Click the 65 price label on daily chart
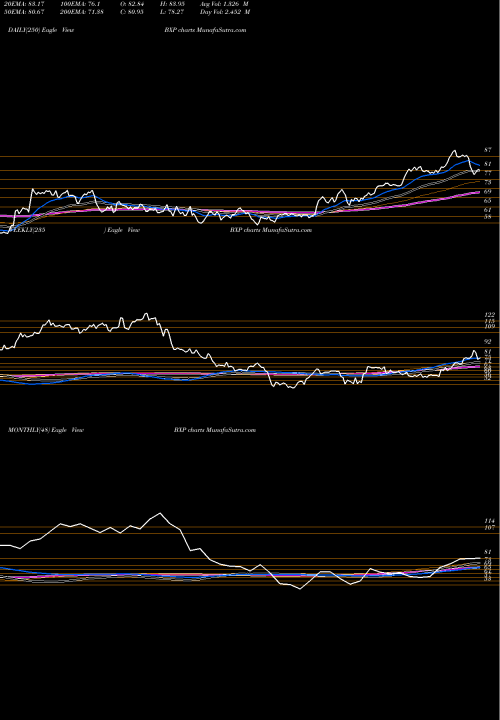 pyautogui.click(x=488, y=201)
